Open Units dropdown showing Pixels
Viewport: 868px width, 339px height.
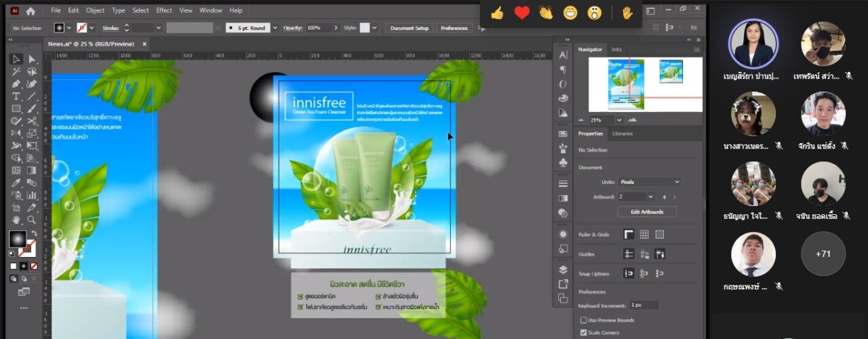[x=649, y=182]
